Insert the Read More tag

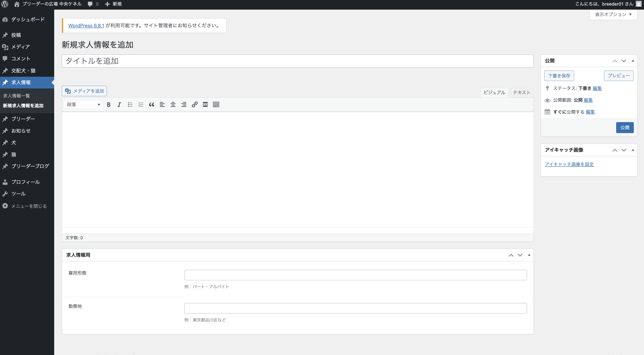(205, 105)
